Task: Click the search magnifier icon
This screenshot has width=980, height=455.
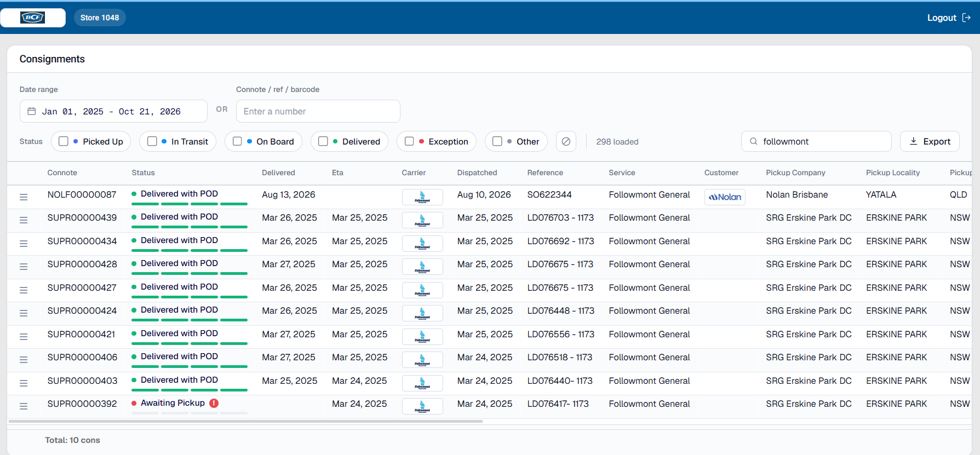Action: (x=754, y=141)
